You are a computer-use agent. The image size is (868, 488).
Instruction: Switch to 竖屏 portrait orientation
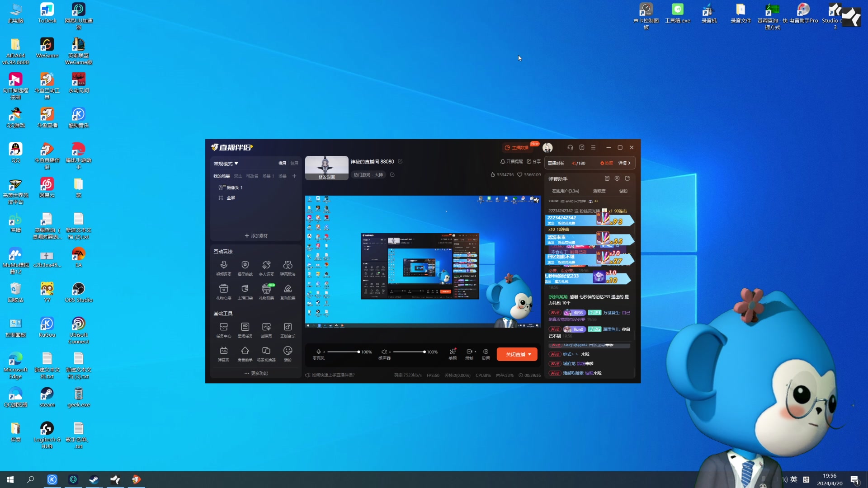tap(294, 163)
